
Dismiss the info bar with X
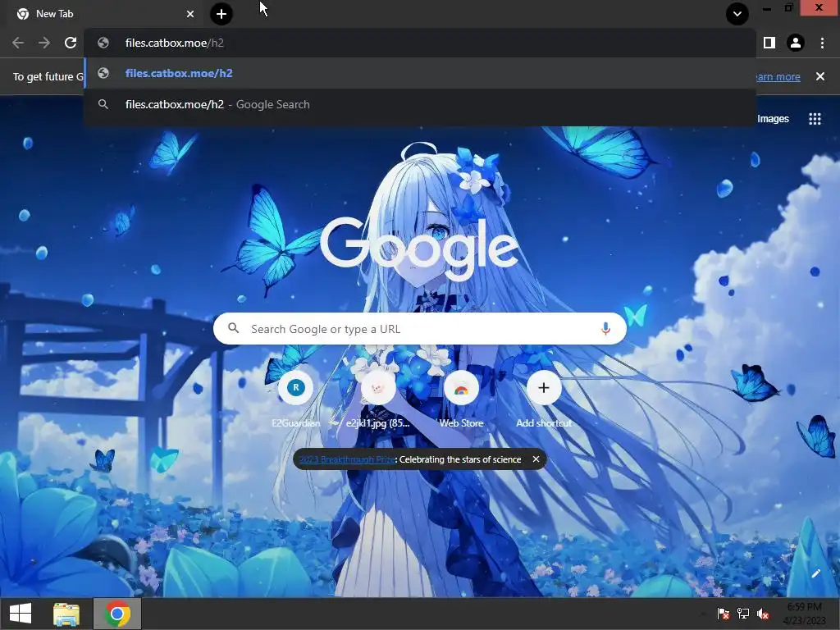coord(820,76)
